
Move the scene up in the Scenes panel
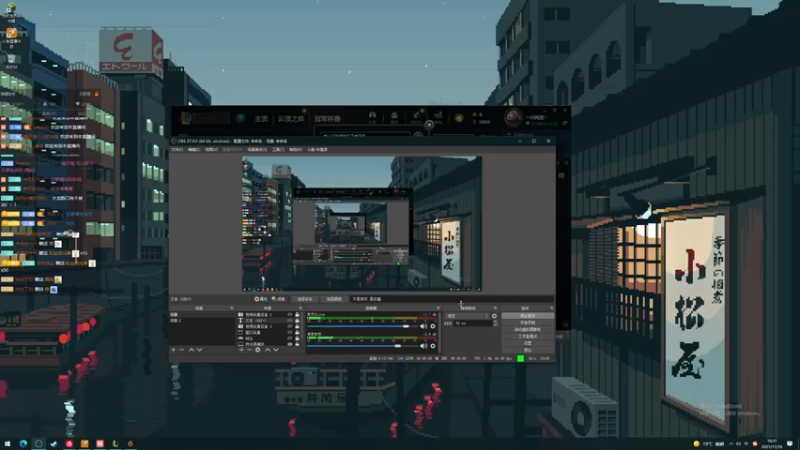[191, 349]
